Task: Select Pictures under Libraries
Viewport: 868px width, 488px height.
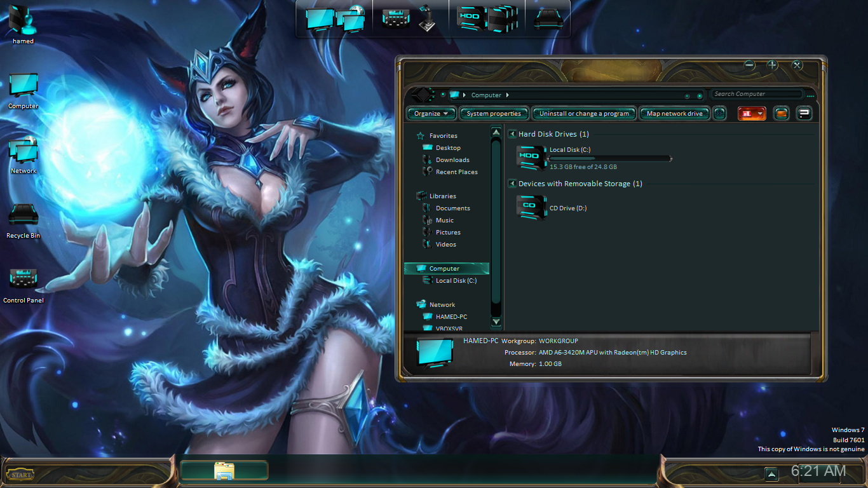Action: click(448, 233)
